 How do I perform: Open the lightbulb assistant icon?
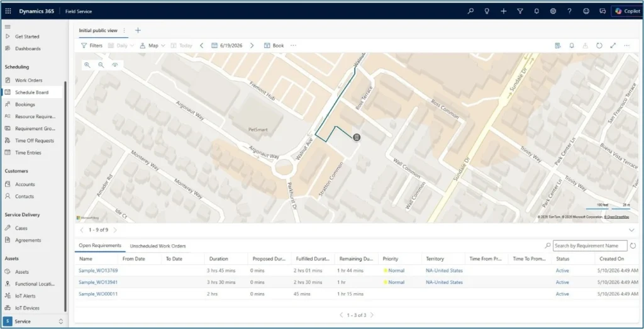487,11
